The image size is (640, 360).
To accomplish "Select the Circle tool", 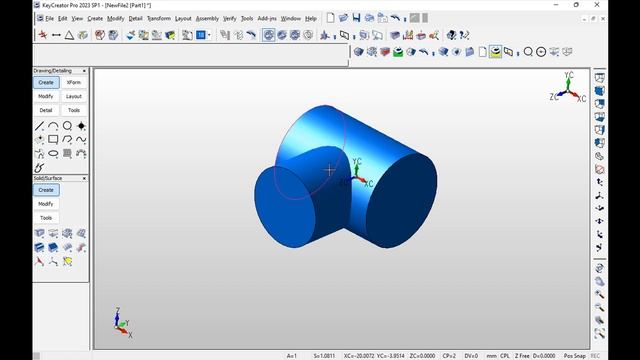I will 67,126.
